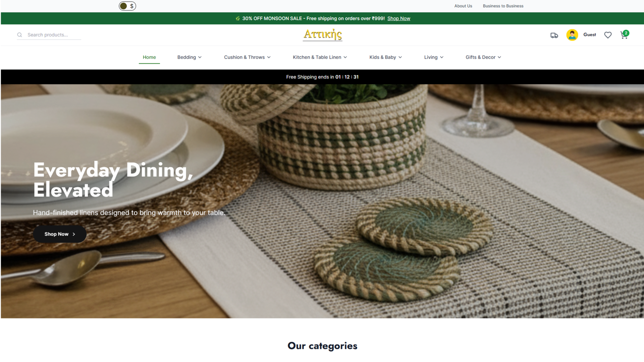Click the arrow inside Shop Now button
Image resolution: width=644 pixels, height=362 pixels.
[x=74, y=234]
